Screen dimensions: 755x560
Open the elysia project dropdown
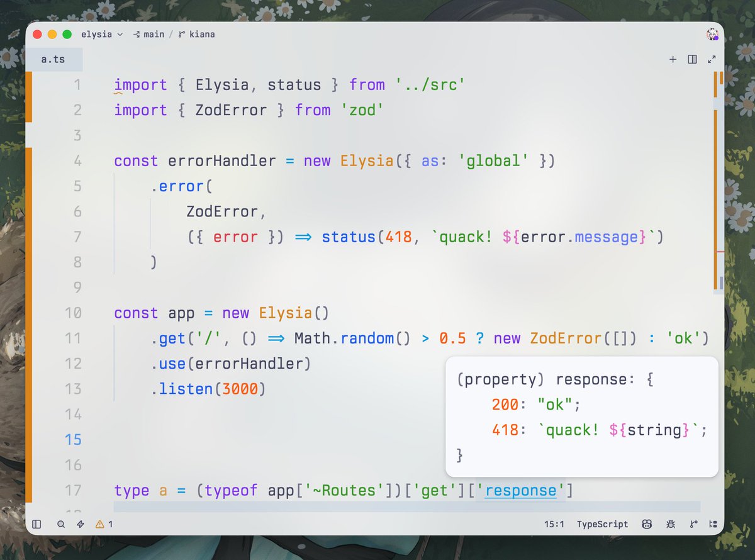click(102, 34)
